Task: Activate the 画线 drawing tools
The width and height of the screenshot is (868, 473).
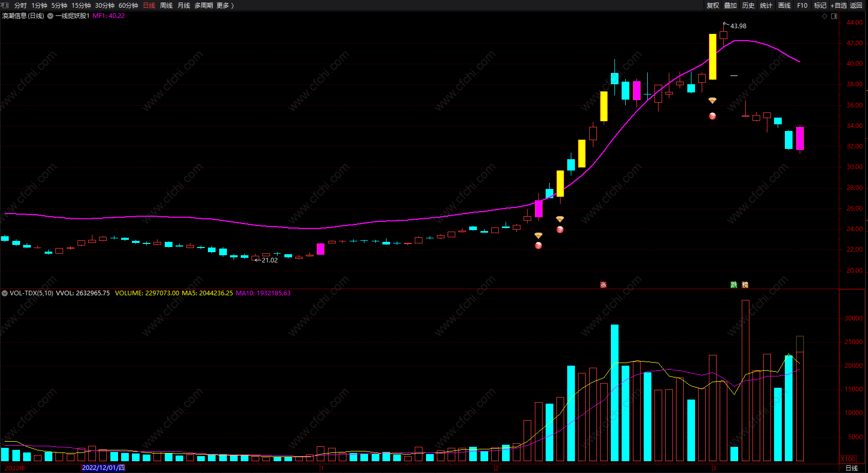Action: click(x=784, y=5)
